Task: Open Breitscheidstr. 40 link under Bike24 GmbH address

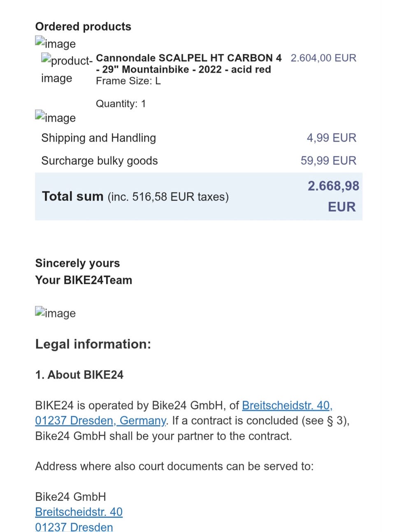Action: click(79, 512)
